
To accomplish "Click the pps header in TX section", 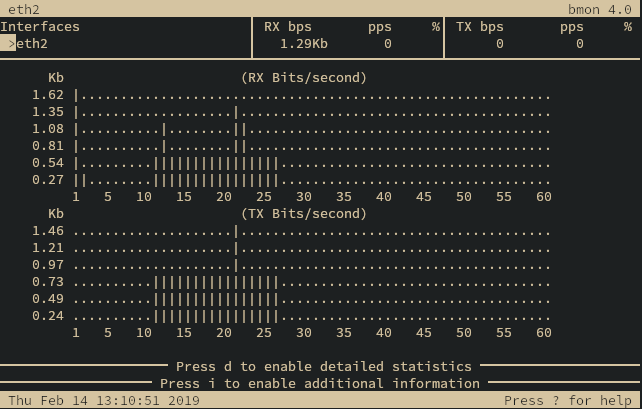I will [x=571, y=27].
